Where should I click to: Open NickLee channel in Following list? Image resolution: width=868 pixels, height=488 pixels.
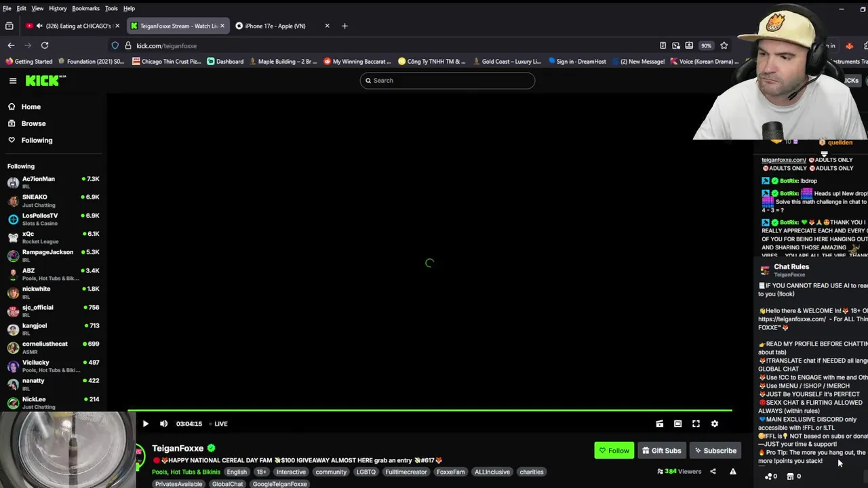(53, 402)
